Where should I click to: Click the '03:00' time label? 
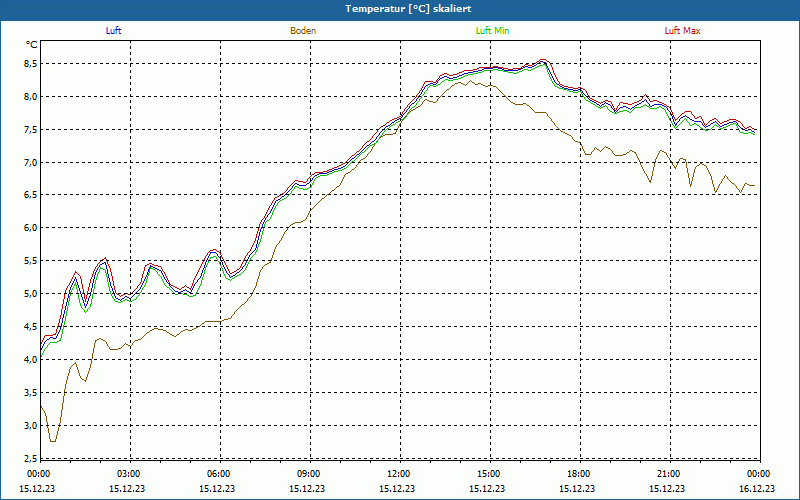tap(128, 474)
